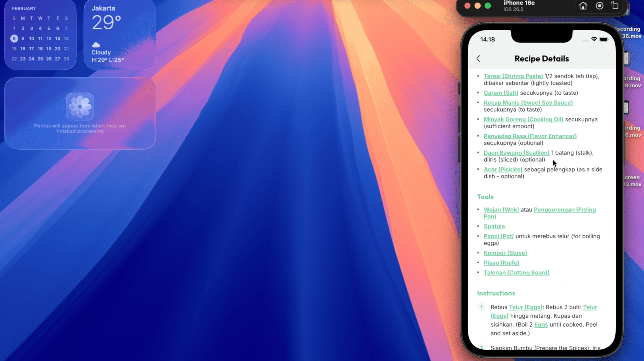Viewport: 644px width, 361px height.
Task: Select February 8 in calendar widget
Action: click(14, 38)
